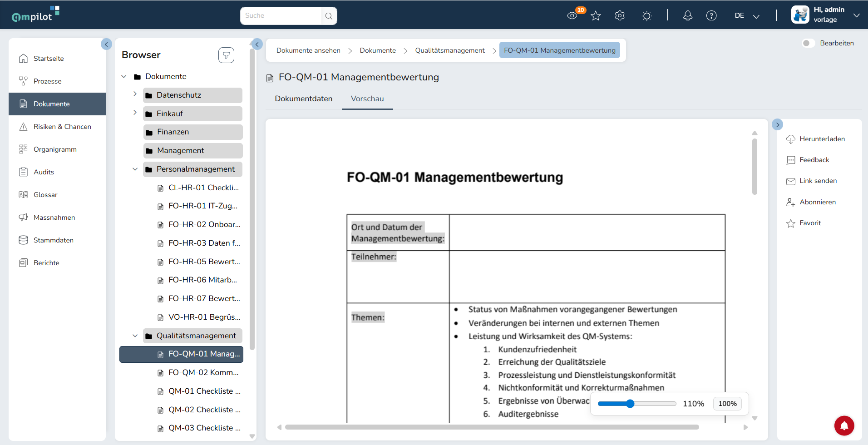Click the filter icon in Browser panel
868x445 pixels.
[x=226, y=55]
